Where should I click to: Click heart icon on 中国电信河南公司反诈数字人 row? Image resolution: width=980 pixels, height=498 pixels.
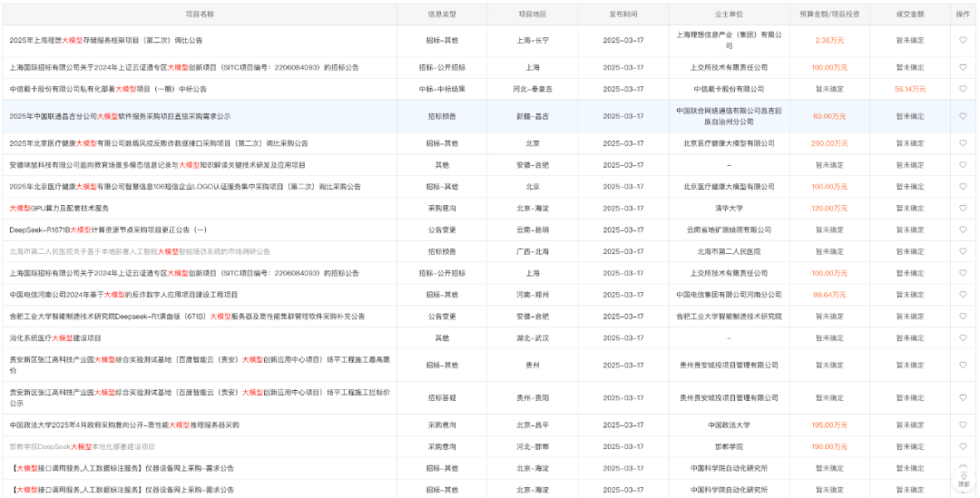[x=963, y=294]
